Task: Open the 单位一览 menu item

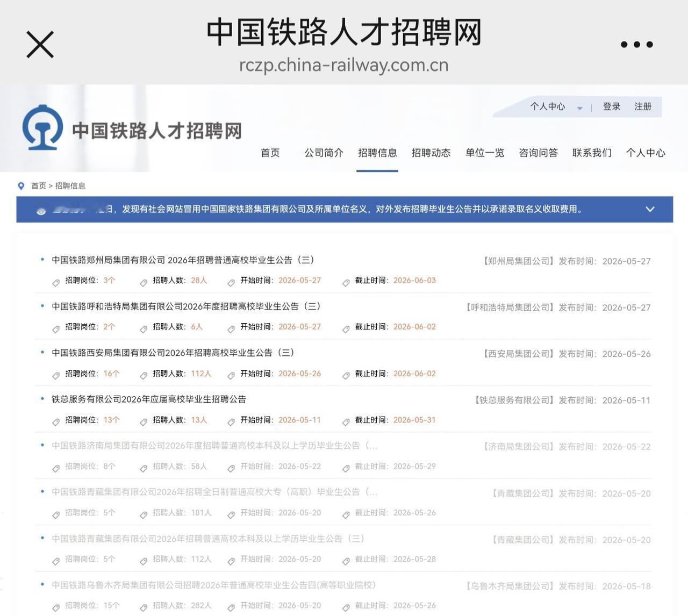Action: point(485,153)
